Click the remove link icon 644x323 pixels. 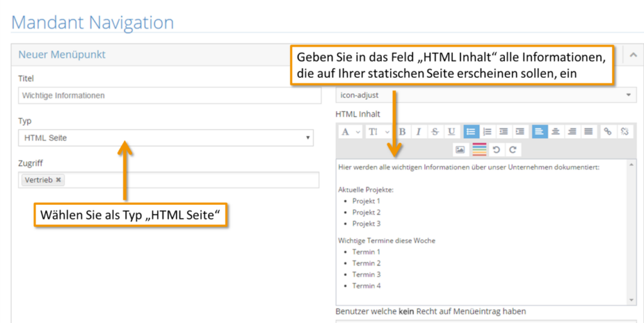[625, 132]
